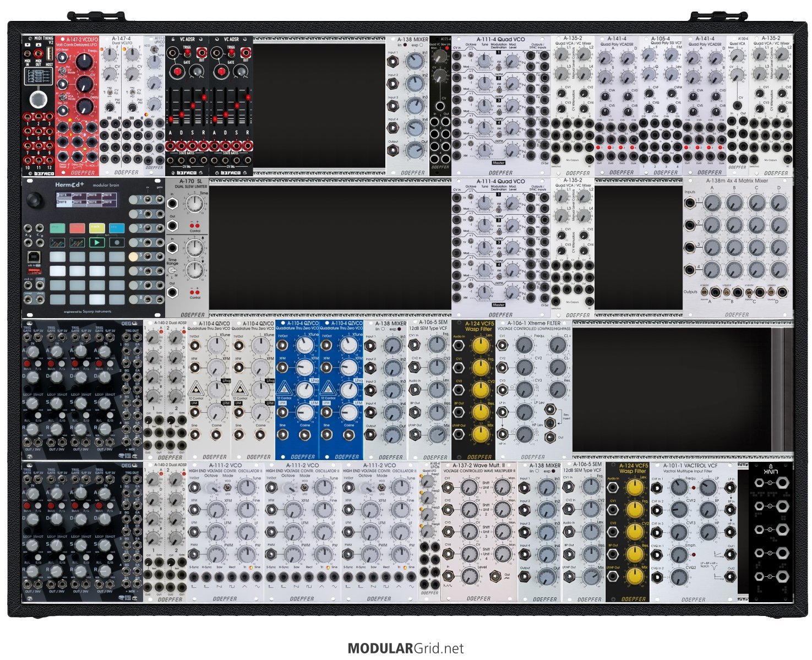This screenshot has width=812, height=660.
Task: Tap the yellow track button on Hermod+
Action: coord(97,227)
